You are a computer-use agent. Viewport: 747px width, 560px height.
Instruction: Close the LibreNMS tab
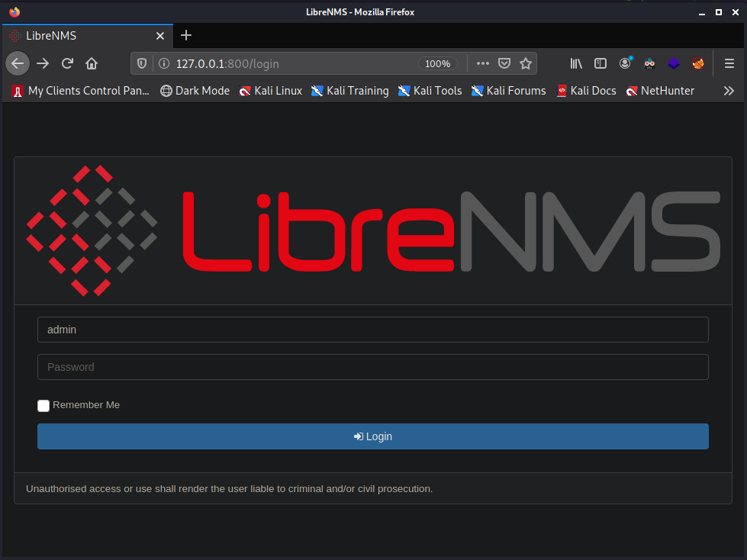(x=160, y=36)
